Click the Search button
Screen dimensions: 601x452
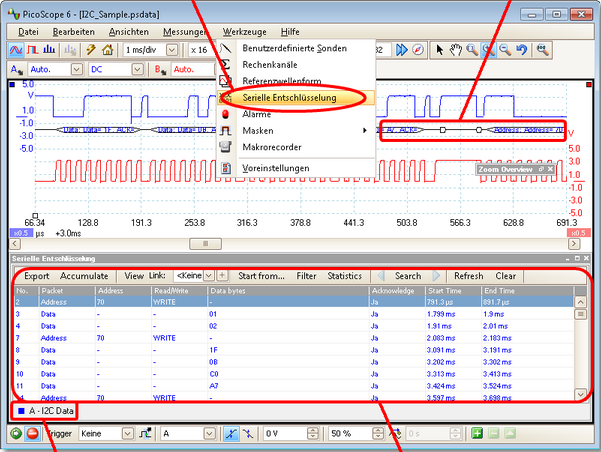click(408, 276)
